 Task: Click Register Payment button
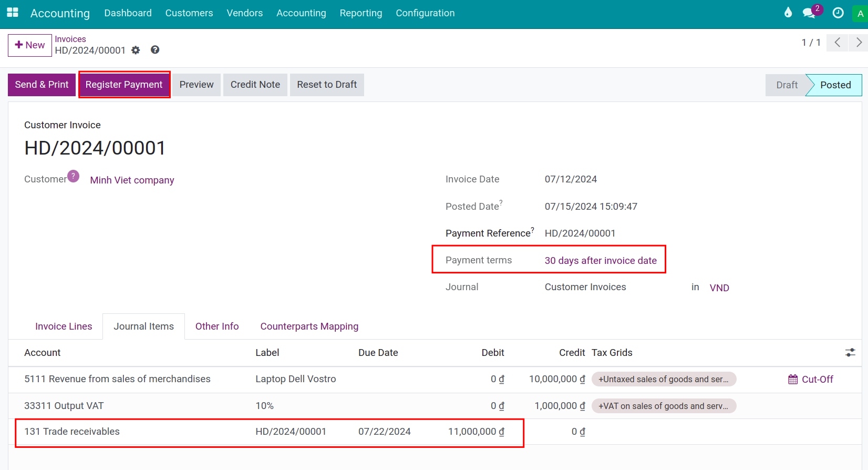(x=124, y=85)
